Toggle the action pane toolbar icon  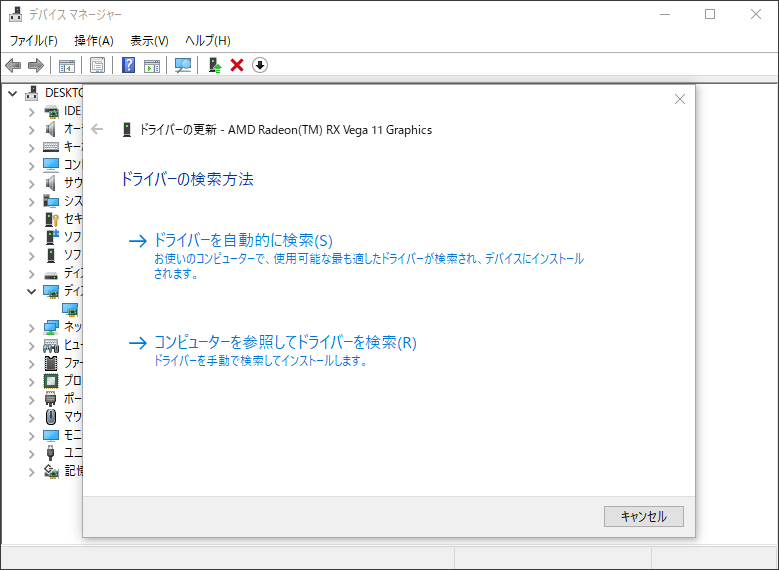point(152,65)
